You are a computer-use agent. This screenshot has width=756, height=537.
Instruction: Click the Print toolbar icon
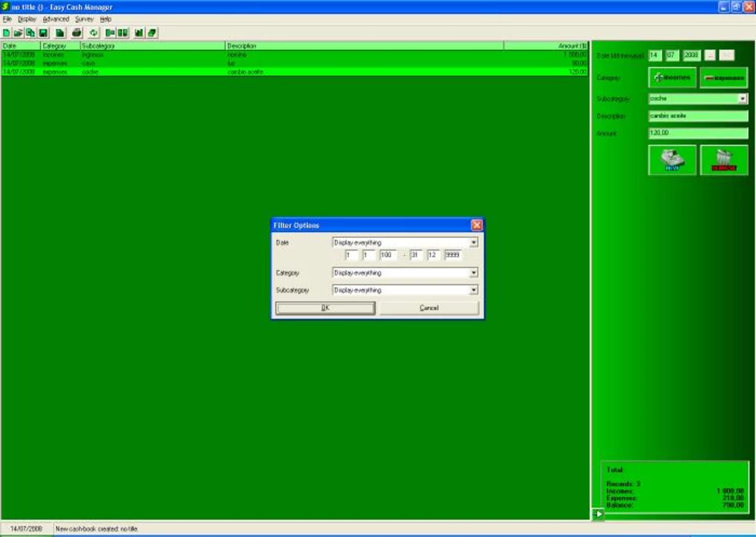click(x=77, y=33)
